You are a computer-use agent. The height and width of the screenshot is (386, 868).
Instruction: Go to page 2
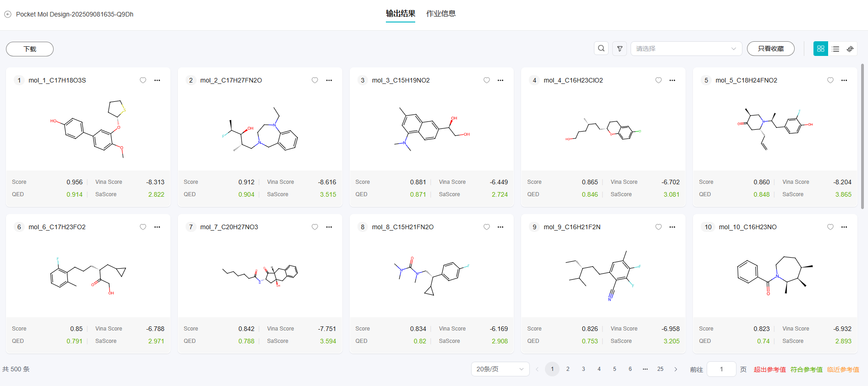[x=568, y=369]
